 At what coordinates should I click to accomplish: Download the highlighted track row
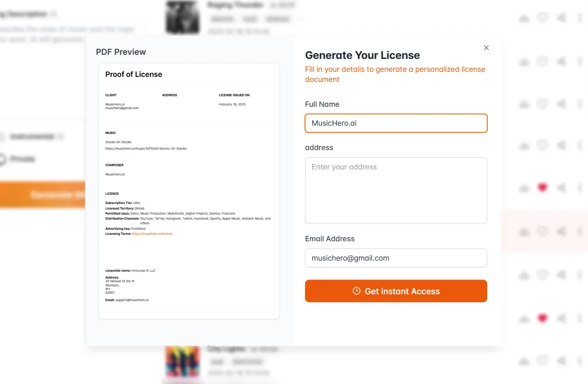pos(524,232)
